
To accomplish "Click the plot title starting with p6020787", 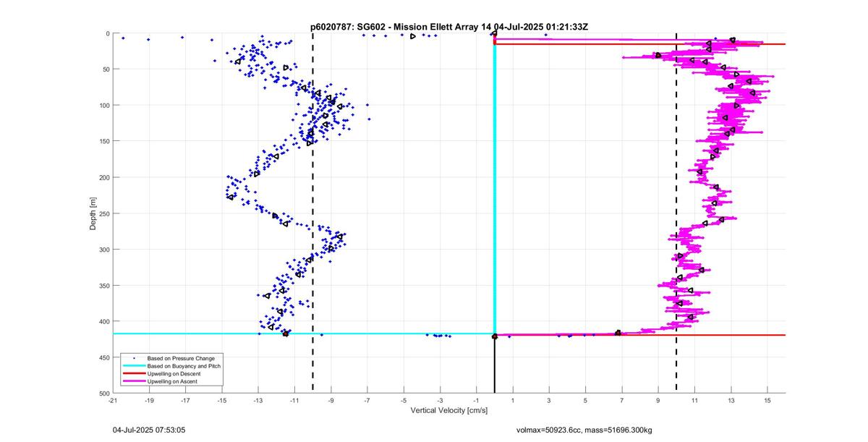I will coord(448,27).
